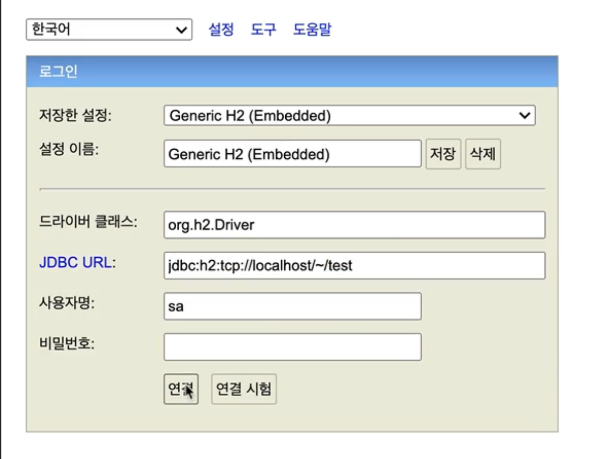Click the 로그인 header text
Screen dimensions: 600x459
point(58,72)
